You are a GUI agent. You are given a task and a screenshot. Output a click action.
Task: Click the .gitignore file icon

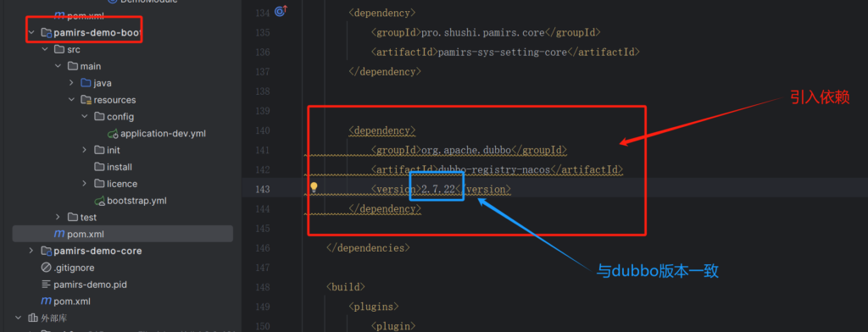pos(46,268)
